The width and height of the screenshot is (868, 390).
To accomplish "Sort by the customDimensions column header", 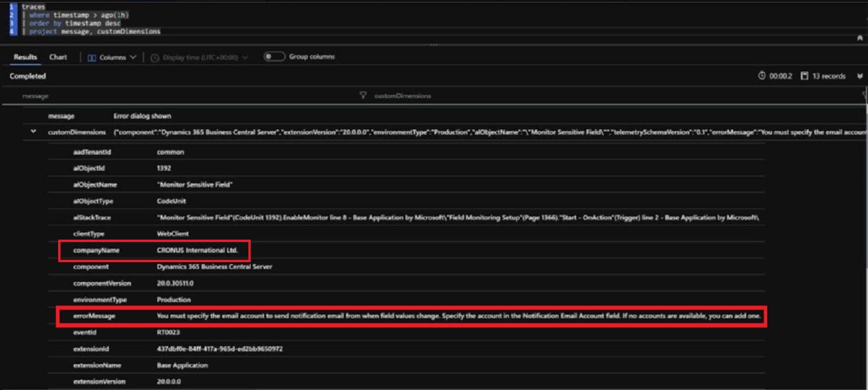I will click(402, 96).
